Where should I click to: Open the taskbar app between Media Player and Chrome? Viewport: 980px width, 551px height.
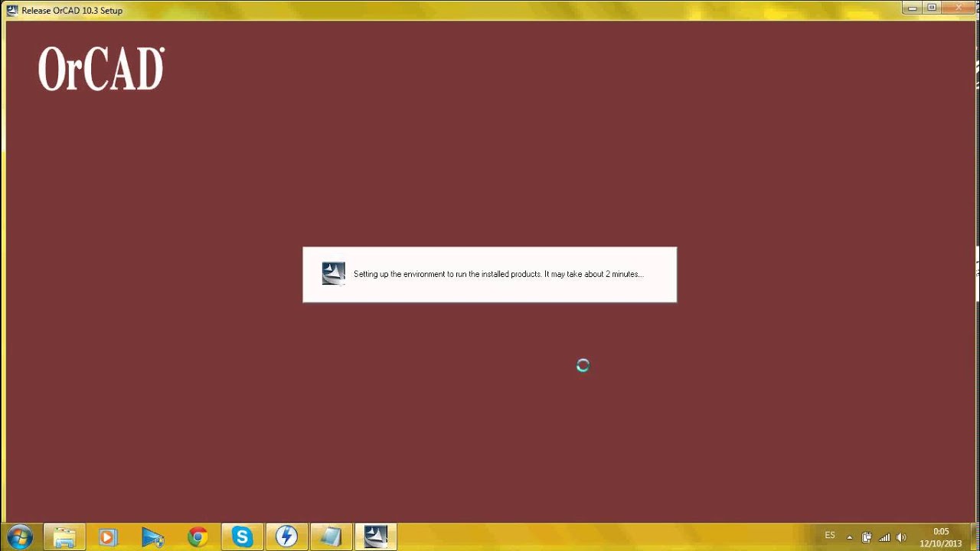(x=152, y=536)
